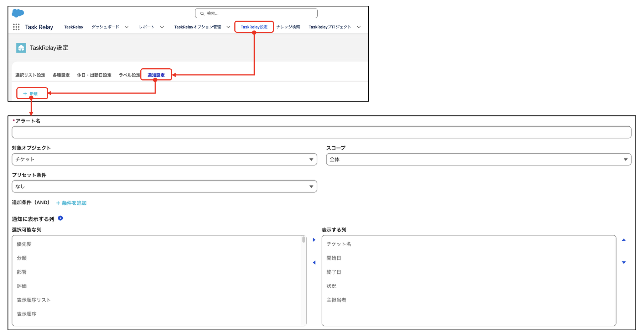Open the app launcher dots grid
This screenshot has width=644, height=336.
(16, 27)
